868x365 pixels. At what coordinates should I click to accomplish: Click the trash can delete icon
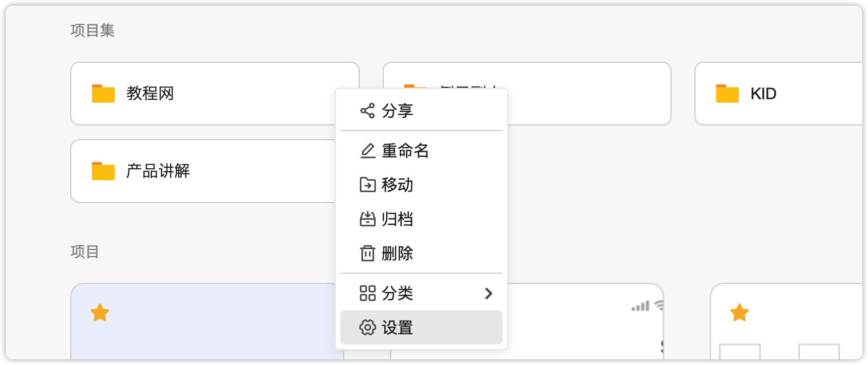point(367,253)
